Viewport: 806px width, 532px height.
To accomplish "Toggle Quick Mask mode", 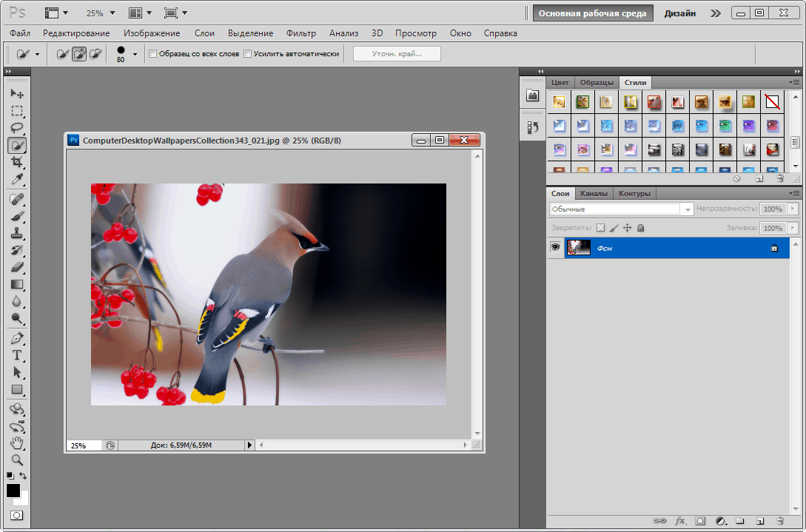I will coord(16,515).
